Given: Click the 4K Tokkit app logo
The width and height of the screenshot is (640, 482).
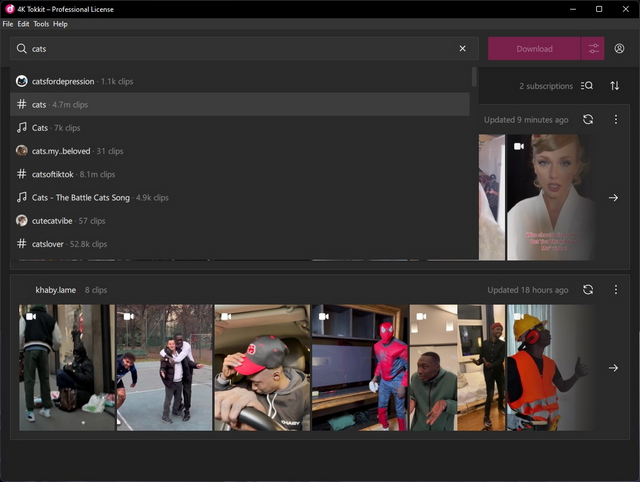Looking at the screenshot, I should pyautogui.click(x=9, y=9).
